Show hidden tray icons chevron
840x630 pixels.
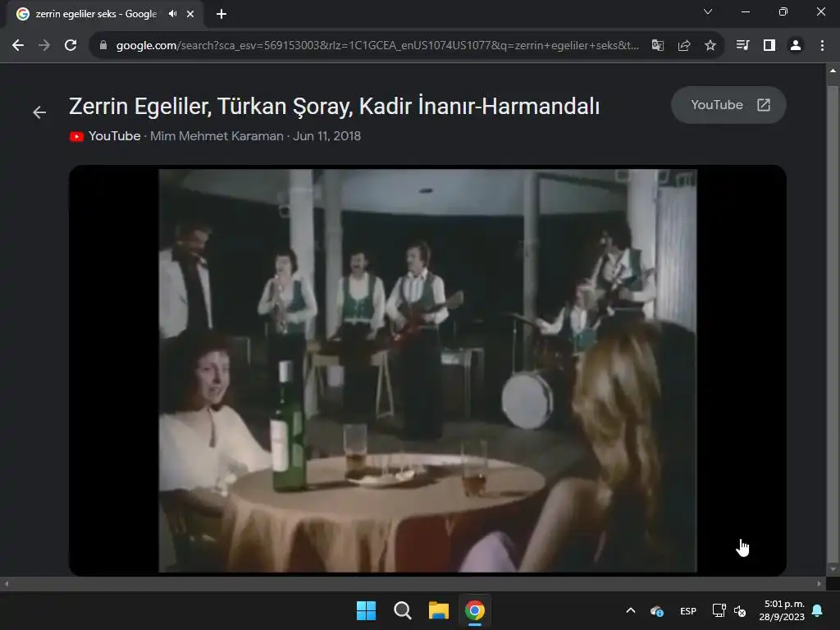tap(631, 610)
